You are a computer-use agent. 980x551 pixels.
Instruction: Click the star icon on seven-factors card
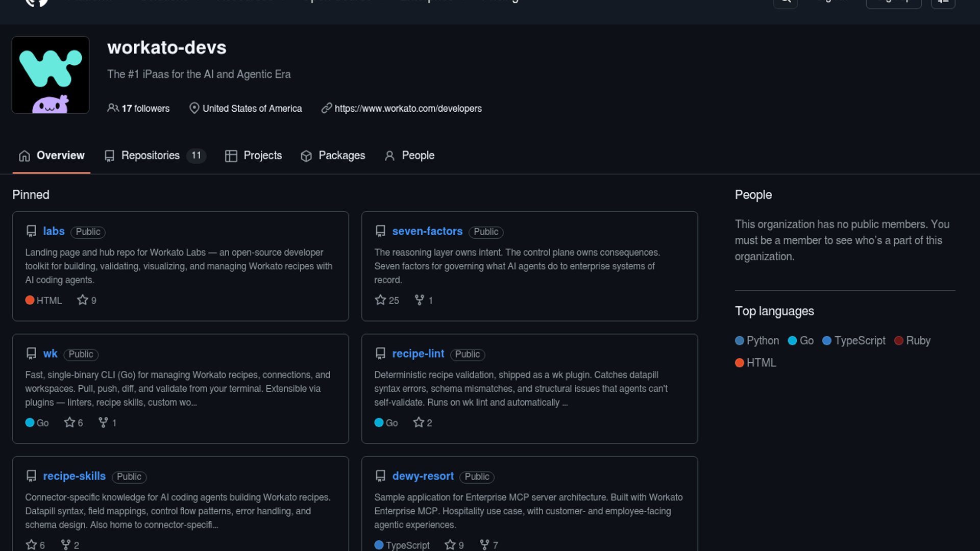(380, 300)
